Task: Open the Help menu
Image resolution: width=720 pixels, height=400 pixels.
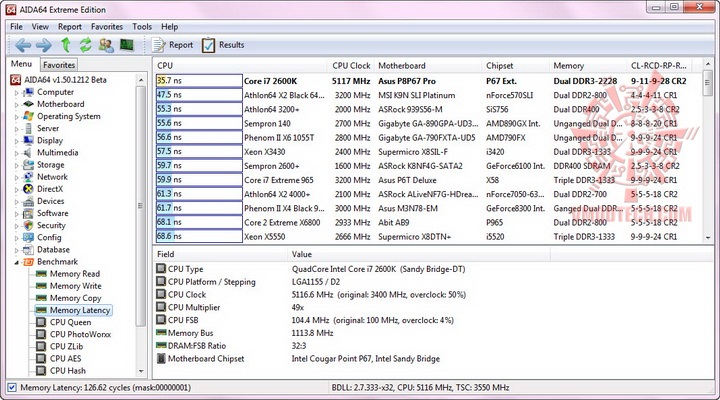Action: coord(169,27)
